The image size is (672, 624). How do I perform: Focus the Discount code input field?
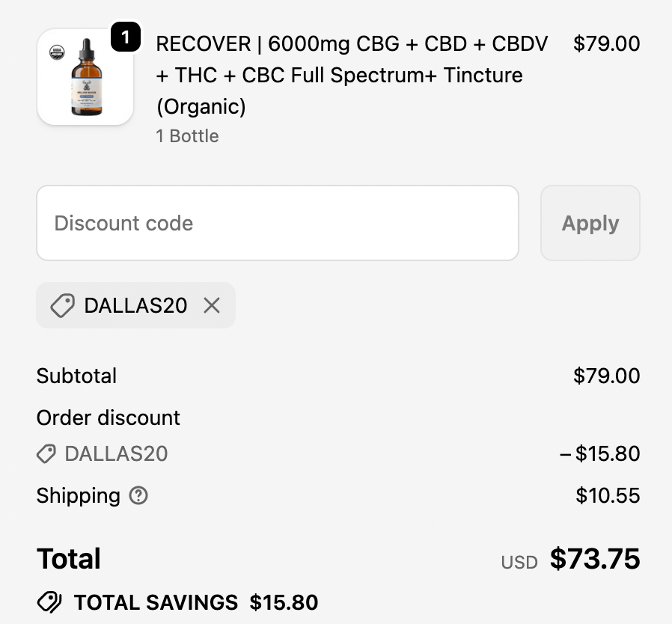point(277,223)
